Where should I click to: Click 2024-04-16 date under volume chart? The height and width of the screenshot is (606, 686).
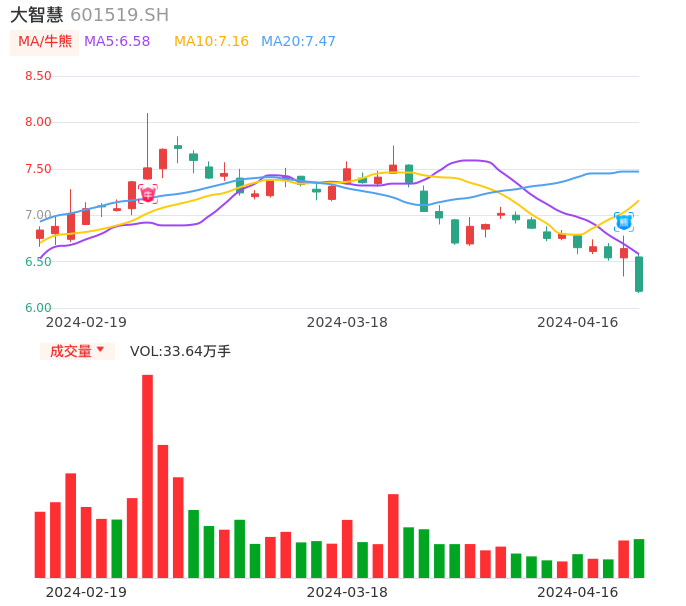[578, 592]
